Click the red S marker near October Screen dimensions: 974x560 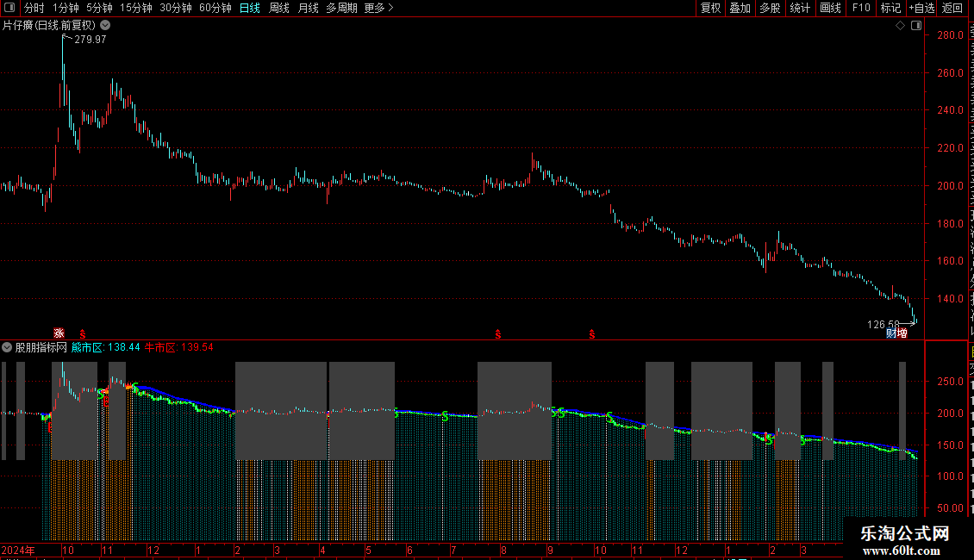click(x=83, y=334)
